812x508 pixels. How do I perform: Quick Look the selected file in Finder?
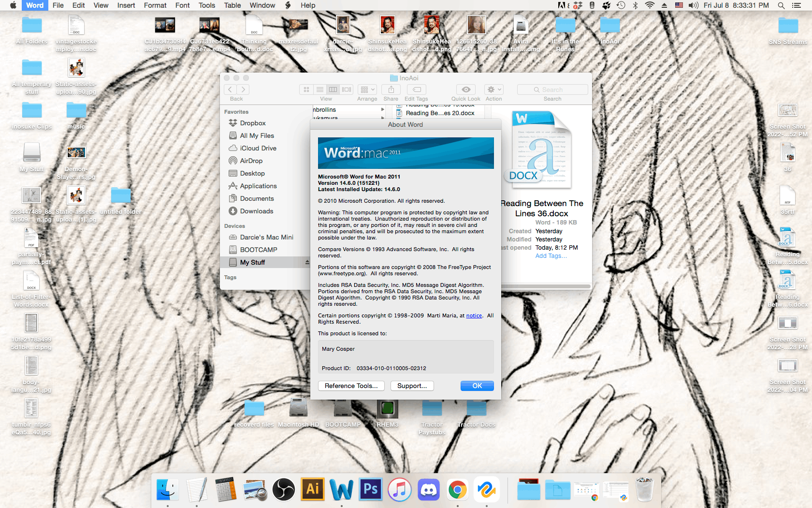[466, 90]
